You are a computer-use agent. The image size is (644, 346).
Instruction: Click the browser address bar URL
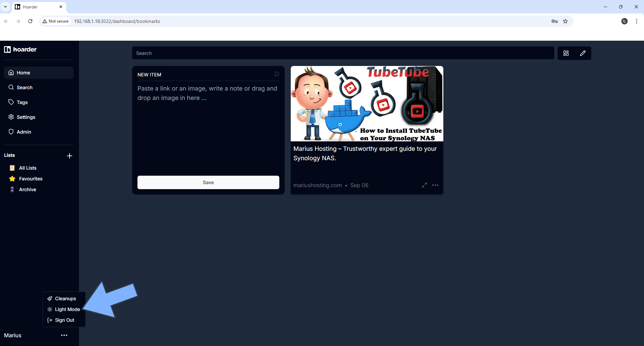click(x=117, y=21)
